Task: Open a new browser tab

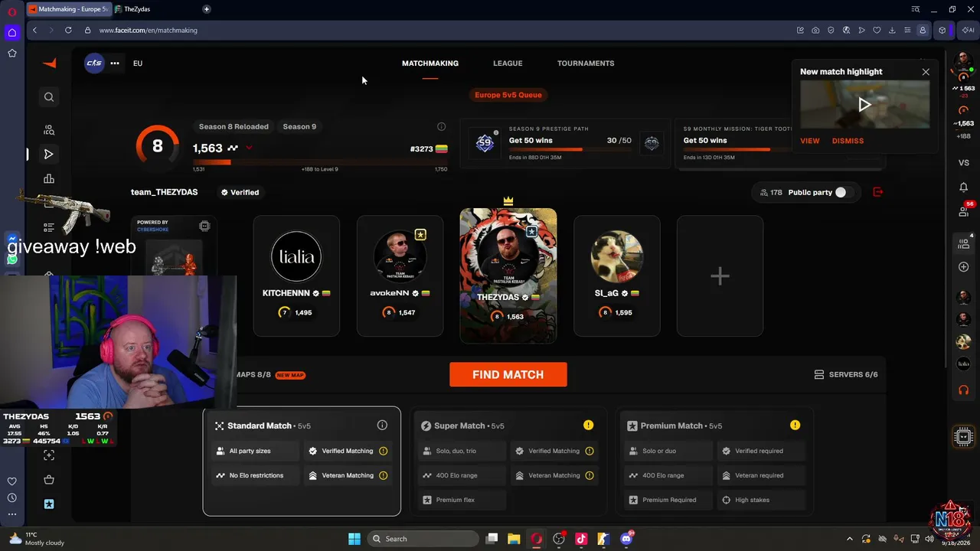Action: point(206,9)
